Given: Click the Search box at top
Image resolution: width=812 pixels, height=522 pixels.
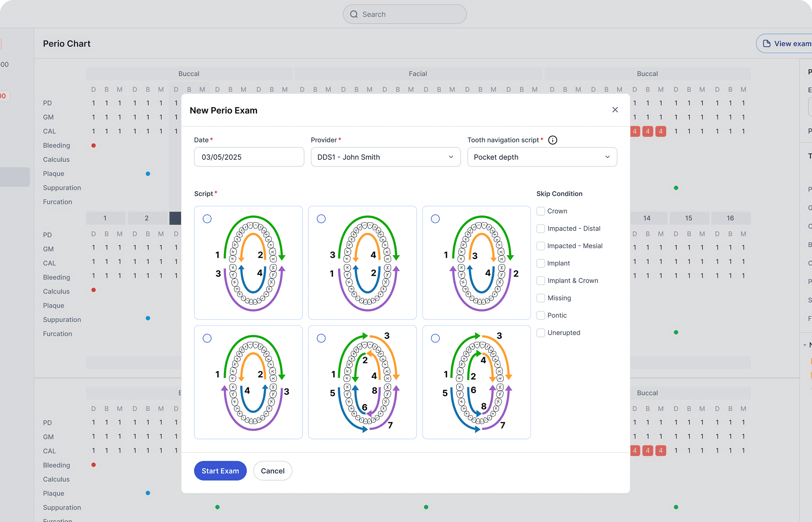Looking at the screenshot, I should pos(405,14).
